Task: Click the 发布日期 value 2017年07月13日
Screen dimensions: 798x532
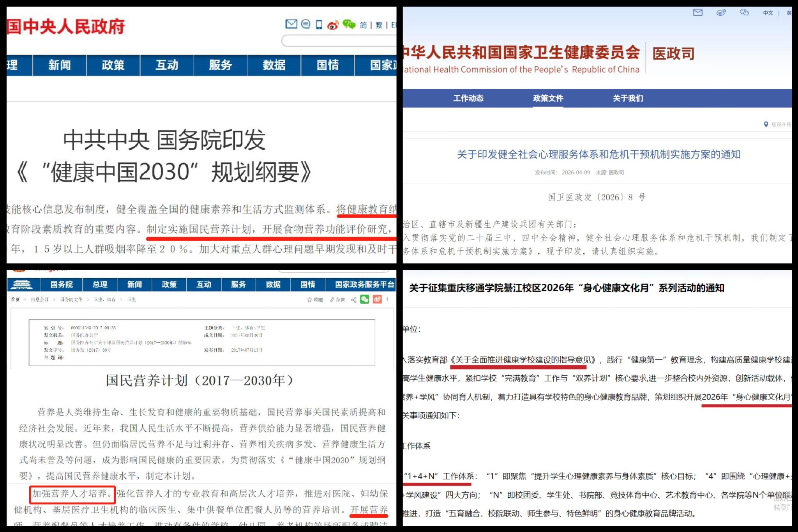Action: [x=247, y=350]
